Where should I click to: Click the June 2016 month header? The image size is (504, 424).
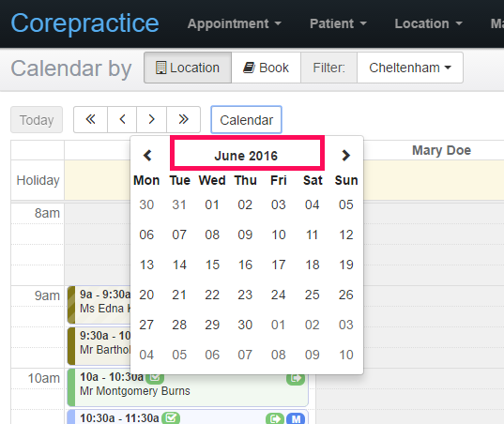tap(246, 156)
